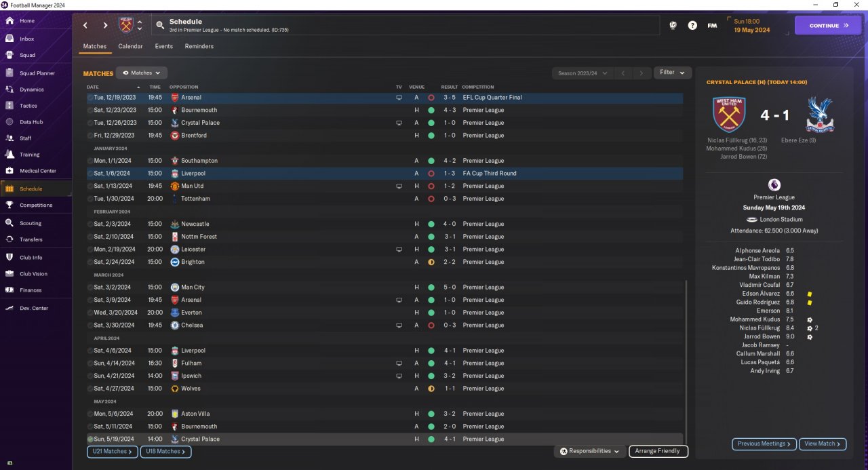Open the Scouting section

[x=31, y=223]
